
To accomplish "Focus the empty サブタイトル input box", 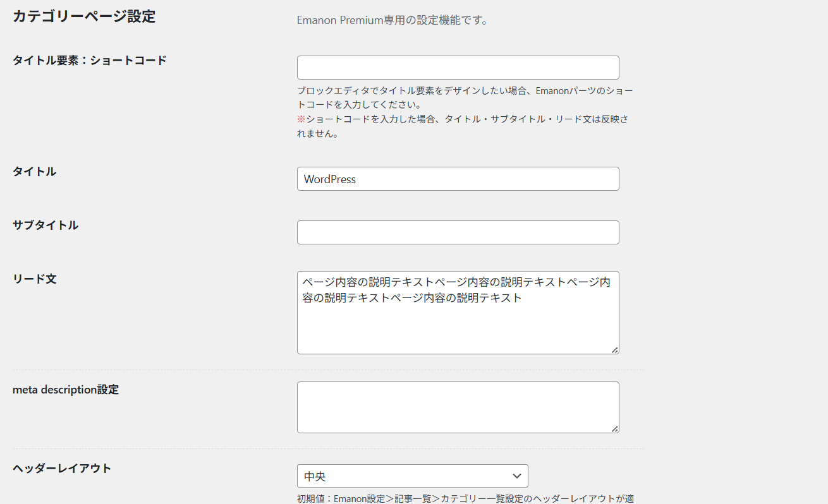I will pos(458,232).
